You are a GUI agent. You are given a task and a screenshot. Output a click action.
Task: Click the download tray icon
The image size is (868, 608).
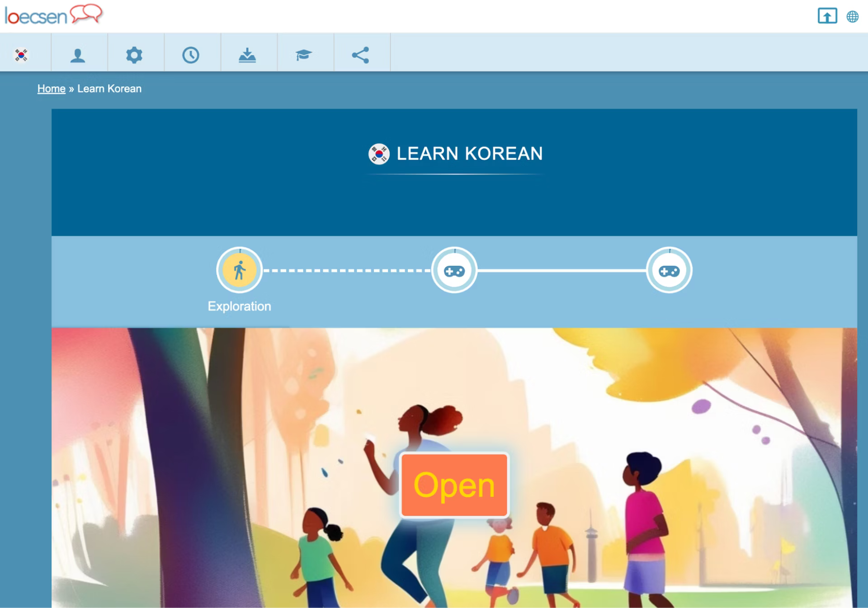point(247,55)
